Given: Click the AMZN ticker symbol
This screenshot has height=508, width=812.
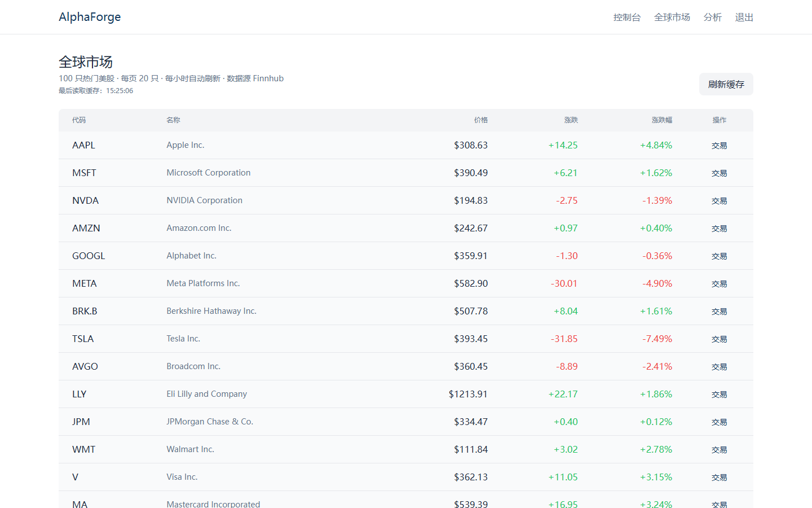Looking at the screenshot, I should click(86, 228).
